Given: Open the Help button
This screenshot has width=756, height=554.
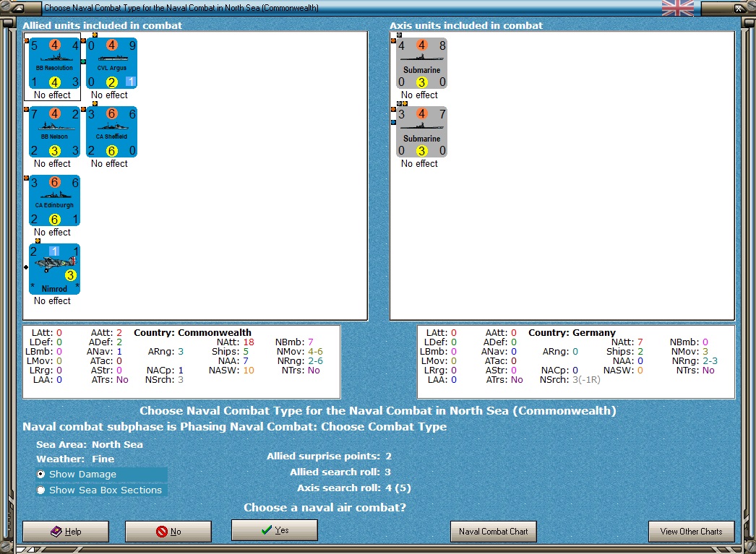Looking at the screenshot, I should (x=66, y=532).
